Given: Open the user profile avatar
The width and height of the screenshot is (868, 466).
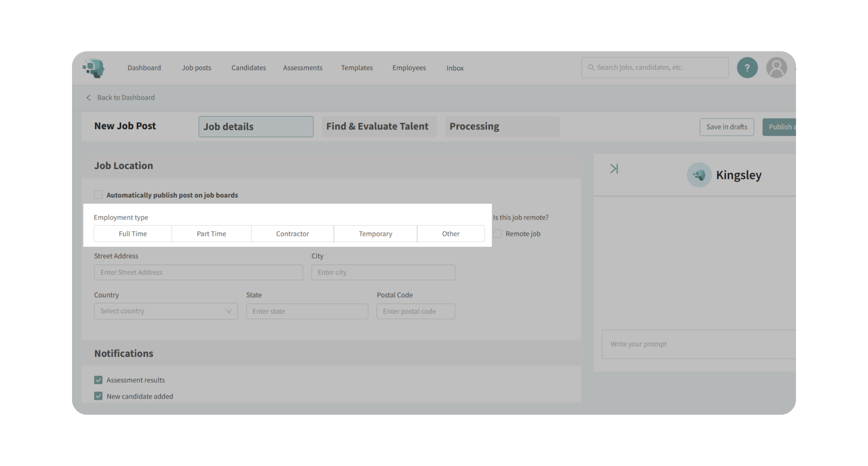Looking at the screenshot, I should (x=776, y=68).
